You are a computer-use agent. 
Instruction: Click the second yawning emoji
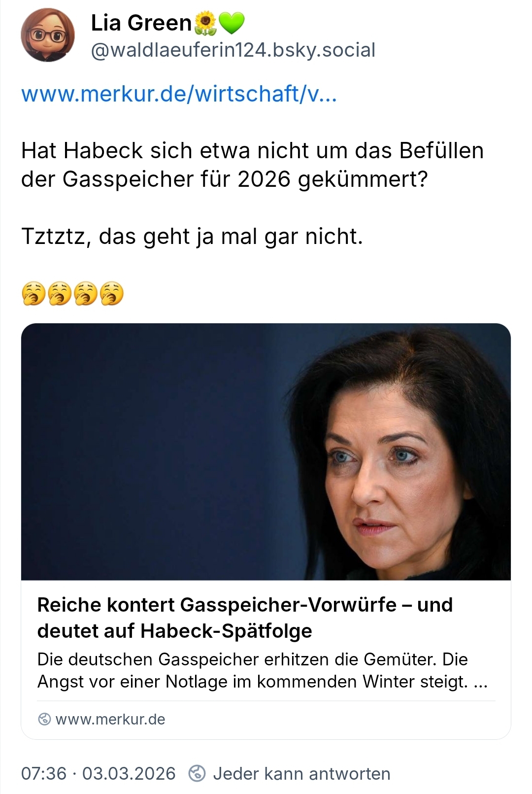tap(60, 294)
